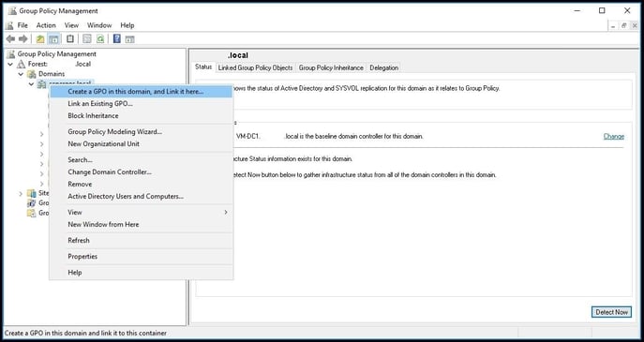Click the title bar Group Policy Management icon
The height and width of the screenshot is (342, 644).
12,10
